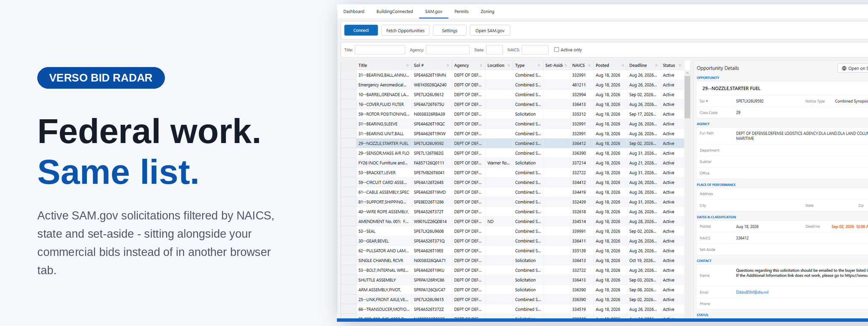Click solicitation number SPE4A626T19QC
The image size is (868, 326).
tap(429, 124)
